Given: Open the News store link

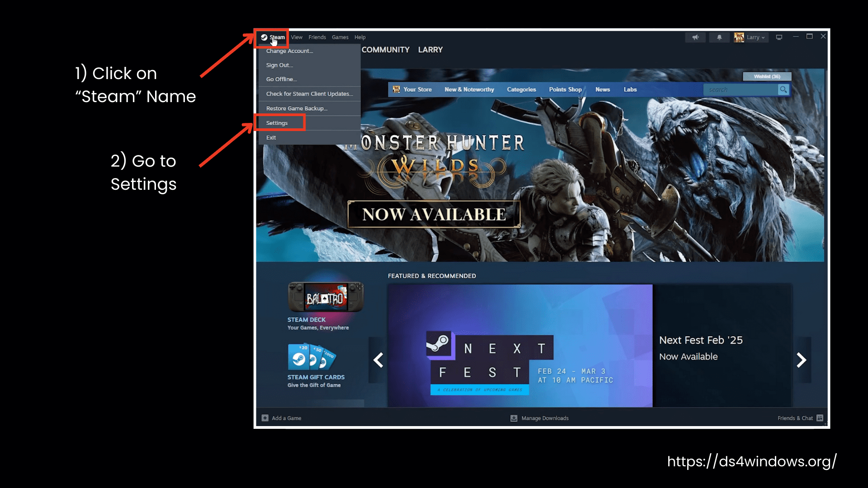Looking at the screenshot, I should (603, 89).
